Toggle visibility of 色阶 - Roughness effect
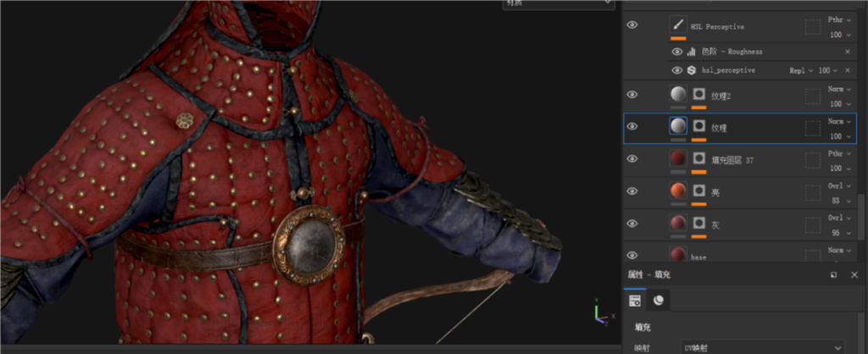This screenshot has width=868, height=354. point(676,52)
